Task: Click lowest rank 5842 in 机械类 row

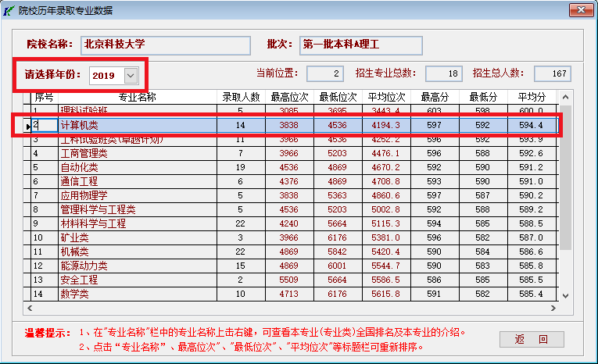Action: (x=338, y=252)
